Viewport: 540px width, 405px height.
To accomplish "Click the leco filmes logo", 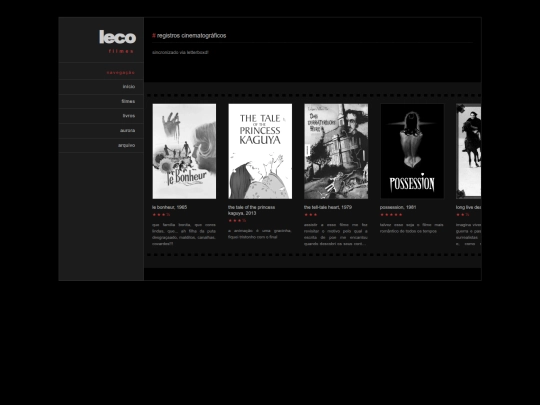I will pyautogui.click(x=117, y=41).
